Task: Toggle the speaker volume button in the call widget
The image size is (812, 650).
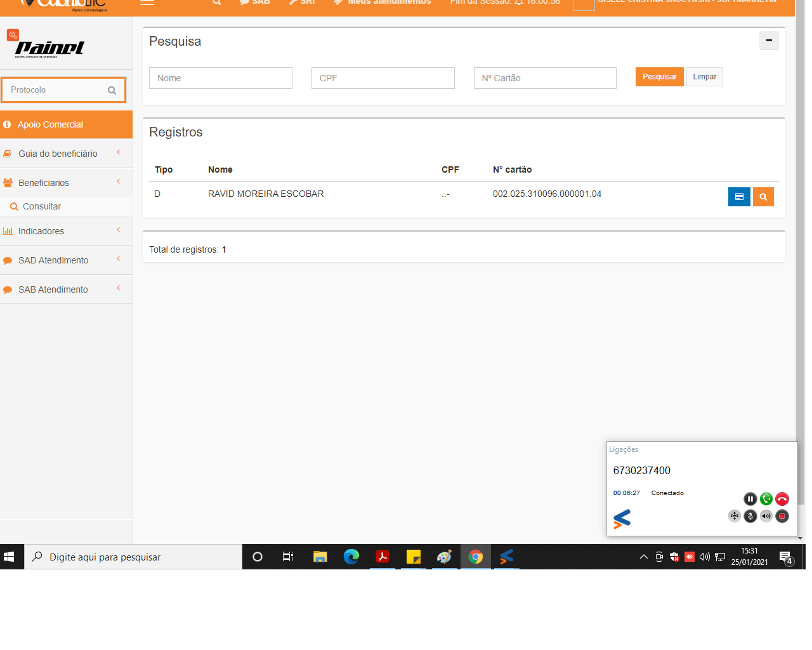Action: (766, 516)
